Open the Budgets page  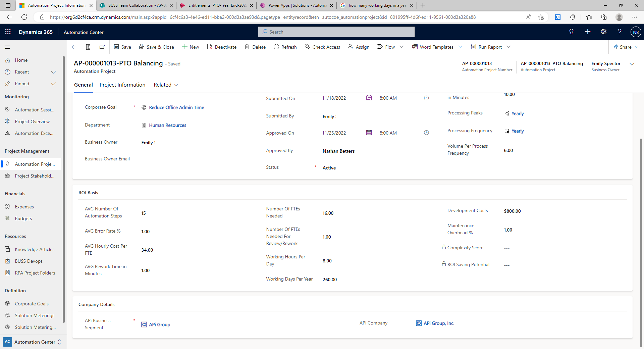tap(23, 218)
